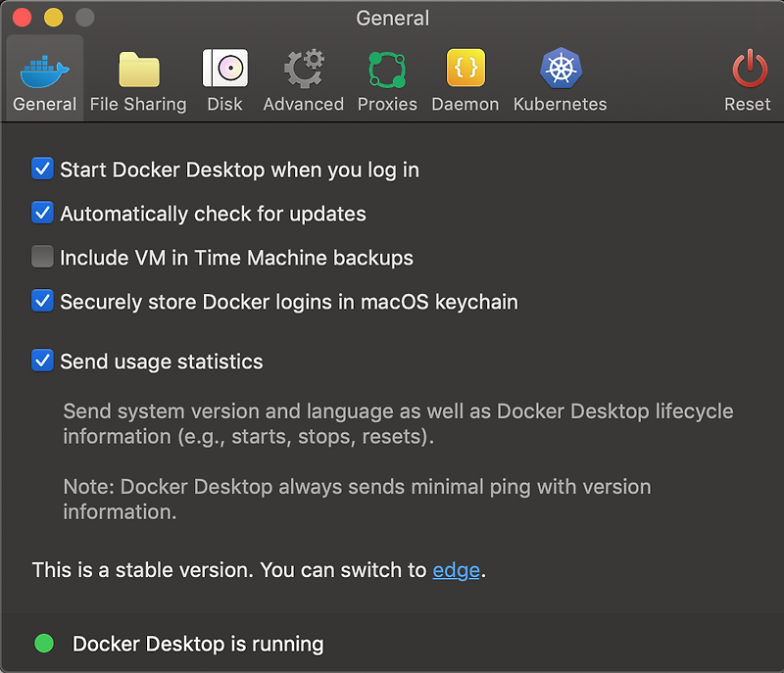Disable Send usage statistics
784x673 pixels.
click(41, 361)
